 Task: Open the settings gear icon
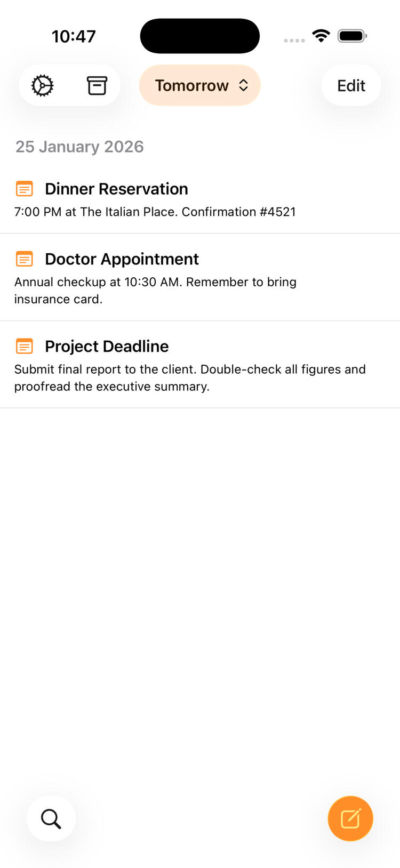click(x=43, y=85)
